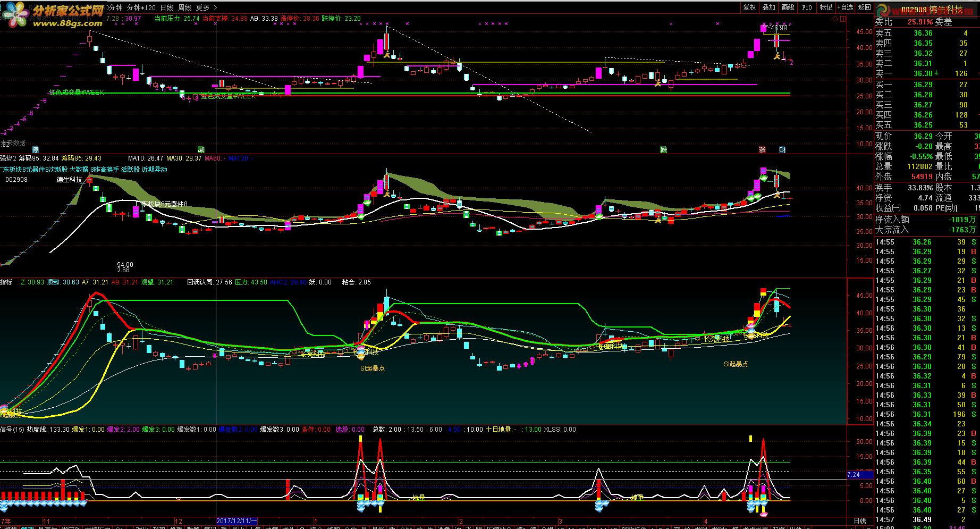This screenshot has height=529, width=980.
Task: Click the 返回 back button
Action: point(865,7)
